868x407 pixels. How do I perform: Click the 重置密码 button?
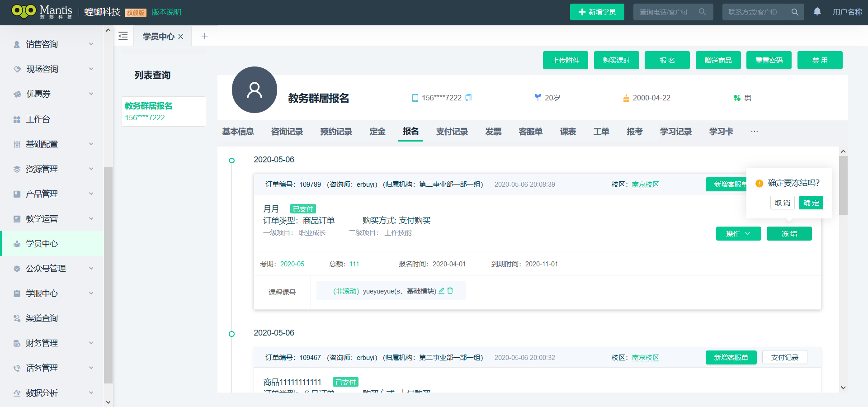769,60
